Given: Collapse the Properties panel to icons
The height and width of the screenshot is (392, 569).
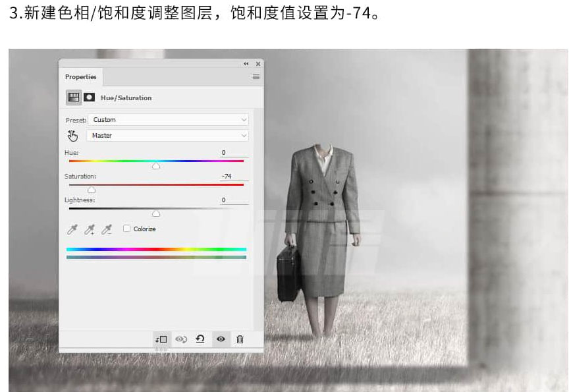Looking at the screenshot, I should (246, 64).
